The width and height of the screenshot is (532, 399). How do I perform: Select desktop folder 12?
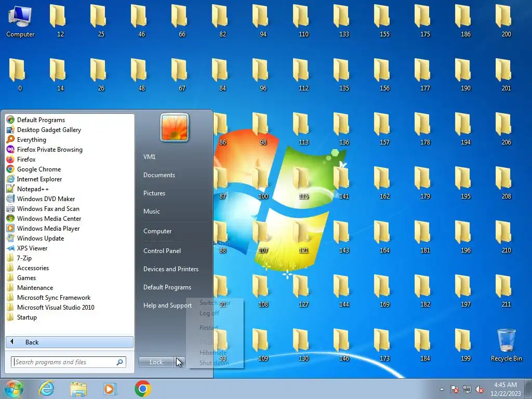pyautogui.click(x=60, y=21)
